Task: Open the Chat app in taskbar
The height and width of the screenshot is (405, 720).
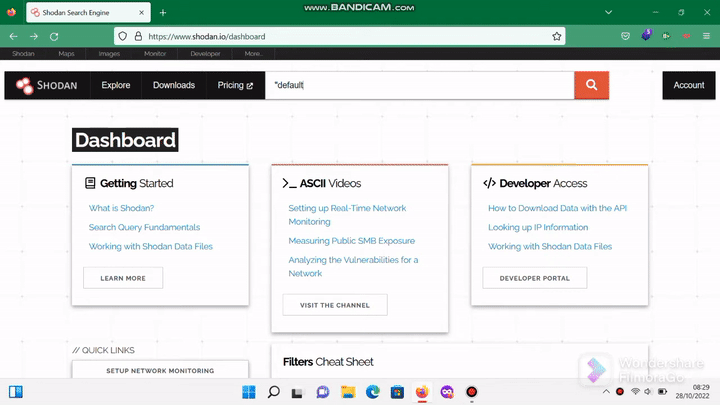Action: click(x=323, y=392)
